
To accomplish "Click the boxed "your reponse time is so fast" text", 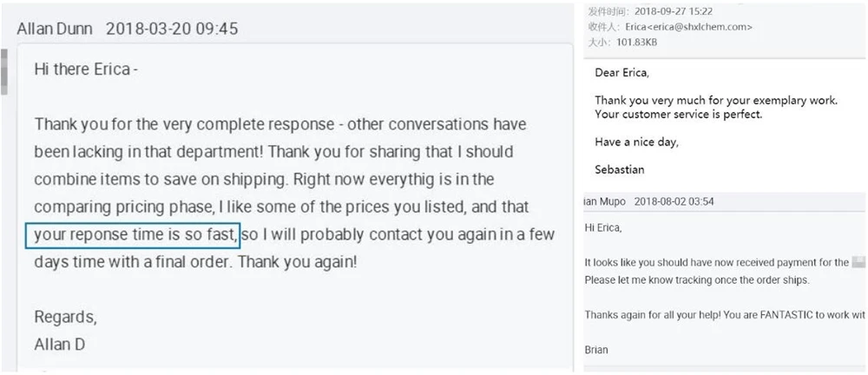I will [x=133, y=235].
